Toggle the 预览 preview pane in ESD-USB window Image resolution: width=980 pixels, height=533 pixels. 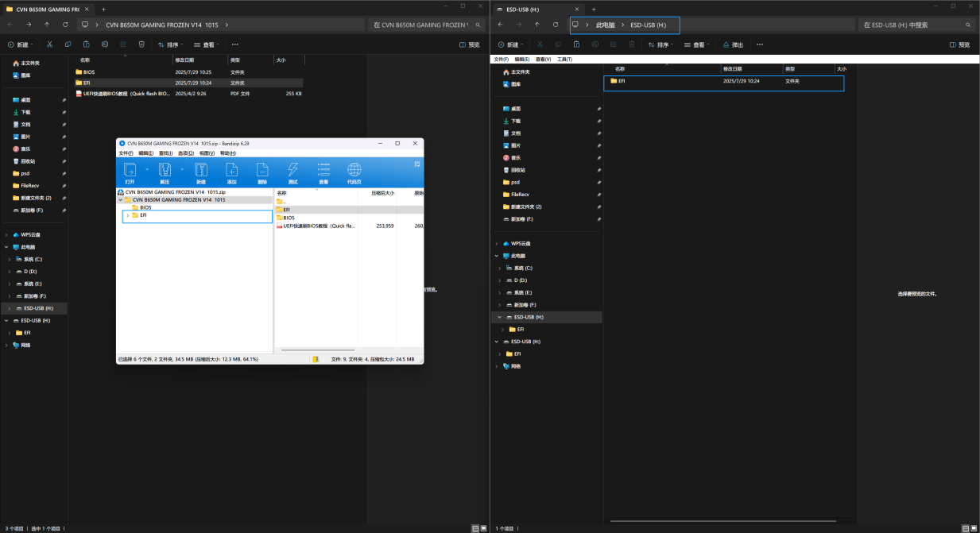pyautogui.click(x=959, y=44)
